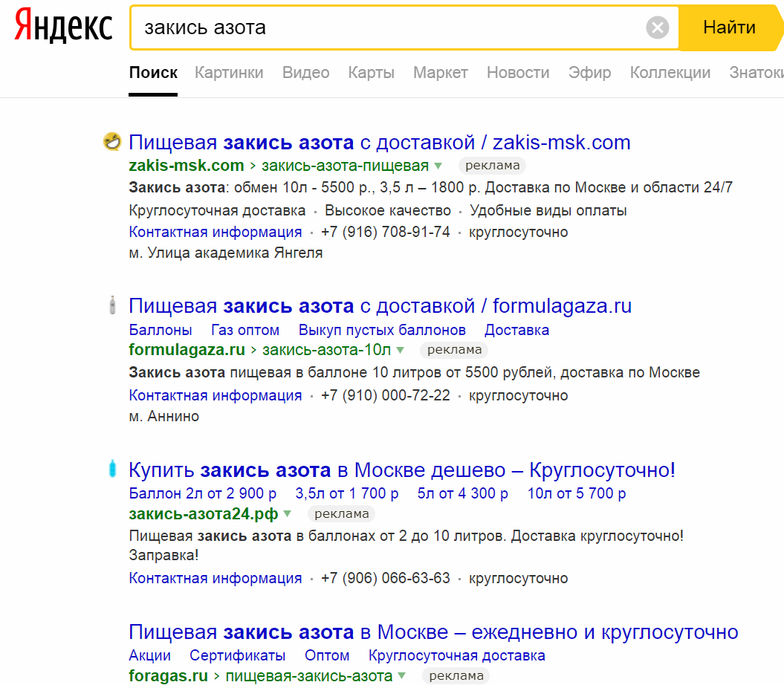Open the пищевая-закись-азота URL path link
Viewport: 784px width, 685px height.
pyautogui.click(x=309, y=676)
